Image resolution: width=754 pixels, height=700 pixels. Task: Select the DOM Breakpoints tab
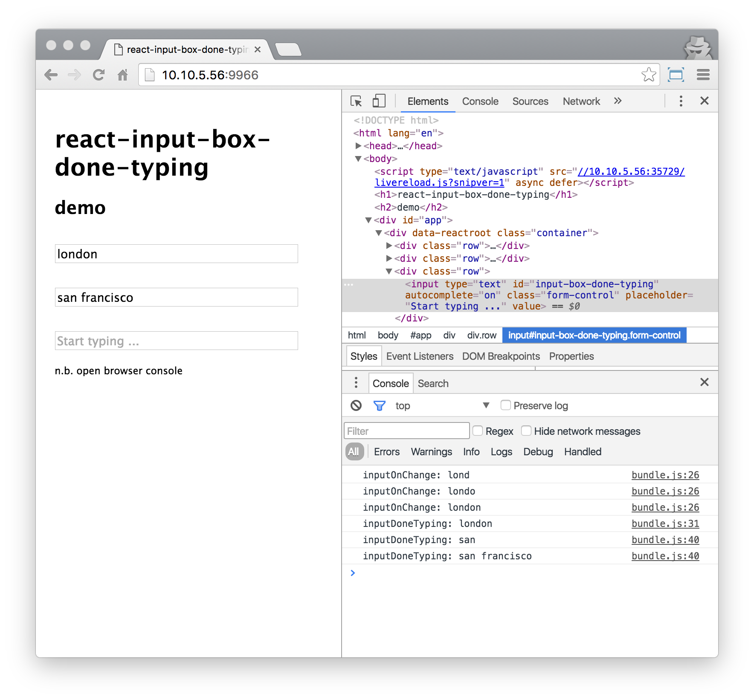tap(501, 356)
